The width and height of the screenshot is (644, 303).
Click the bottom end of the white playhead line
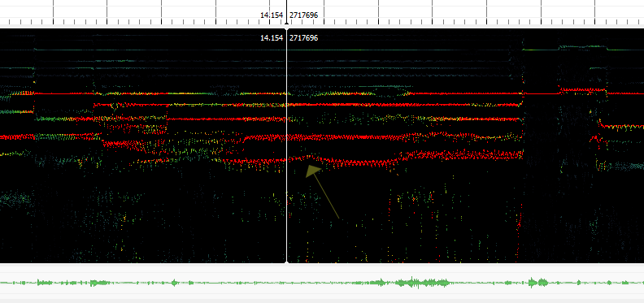[286, 261]
